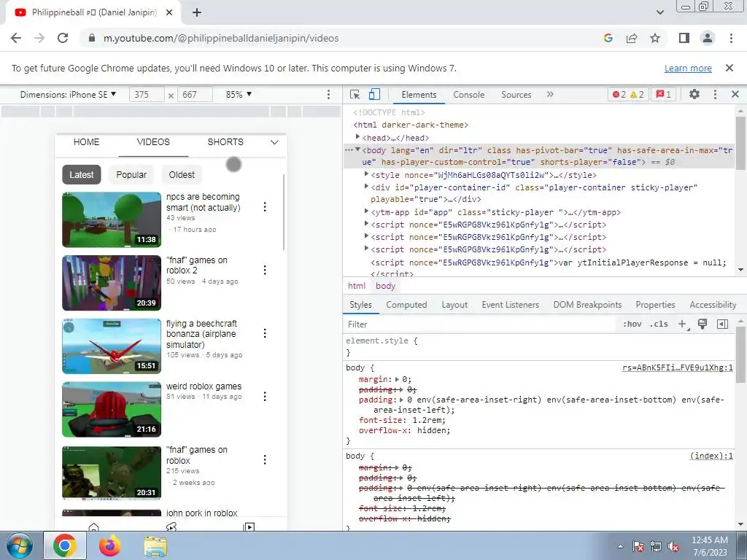Toggle the computed styles sidebar icon
This screenshot has width=747, height=560.
pos(722,324)
